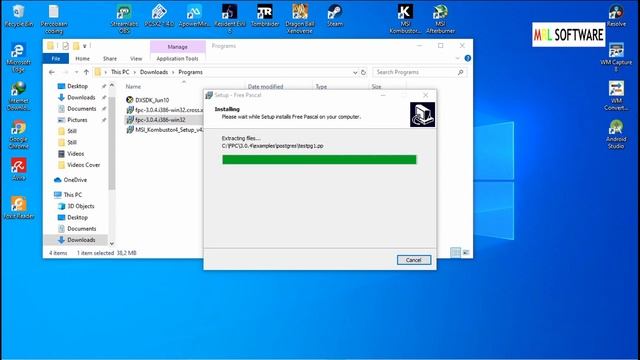This screenshot has height=360, width=640.
Task: Open the address bar history dropdown
Action: [355, 72]
